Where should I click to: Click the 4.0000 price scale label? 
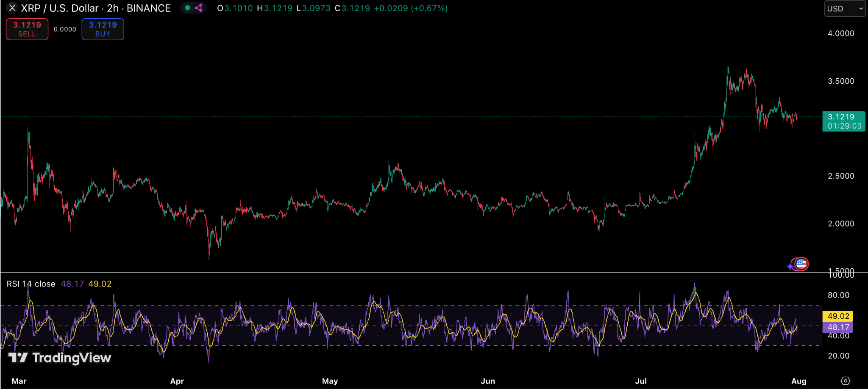pyautogui.click(x=841, y=33)
